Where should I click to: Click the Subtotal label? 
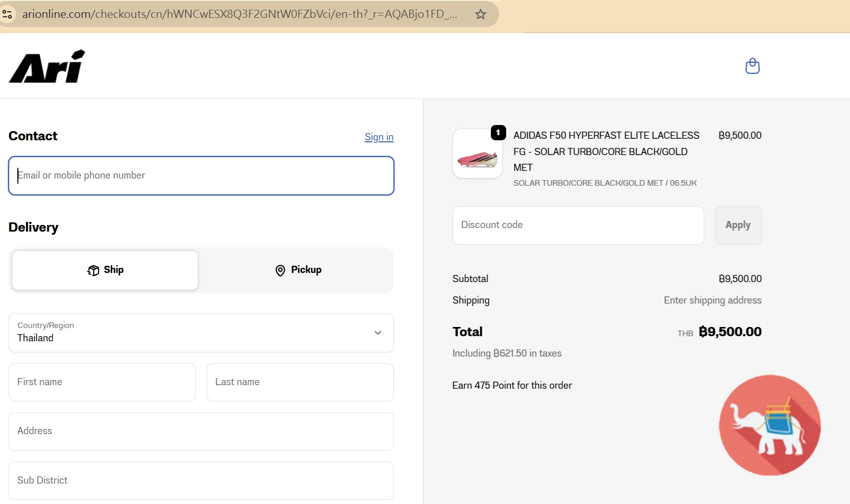470,279
